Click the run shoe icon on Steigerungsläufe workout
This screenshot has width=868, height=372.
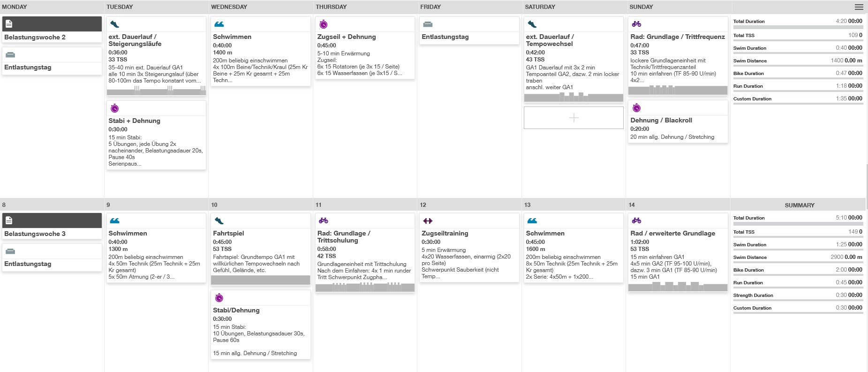[x=114, y=24]
